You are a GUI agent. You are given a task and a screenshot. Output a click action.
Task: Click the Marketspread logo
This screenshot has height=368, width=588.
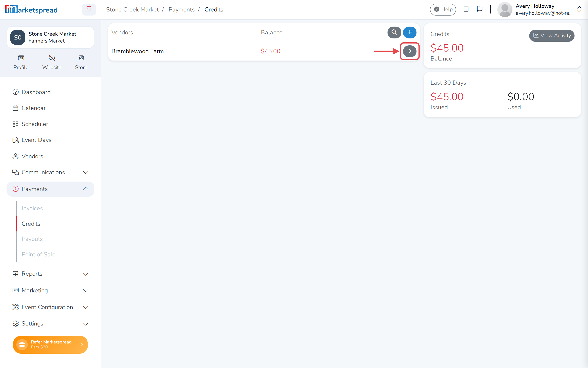tap(31, 9)
